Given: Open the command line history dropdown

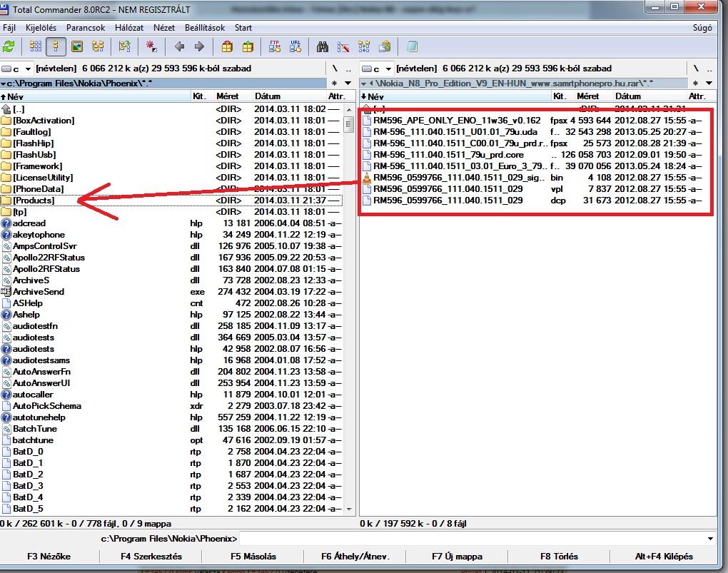Looking at the screenshot, I should pos(710,539).
